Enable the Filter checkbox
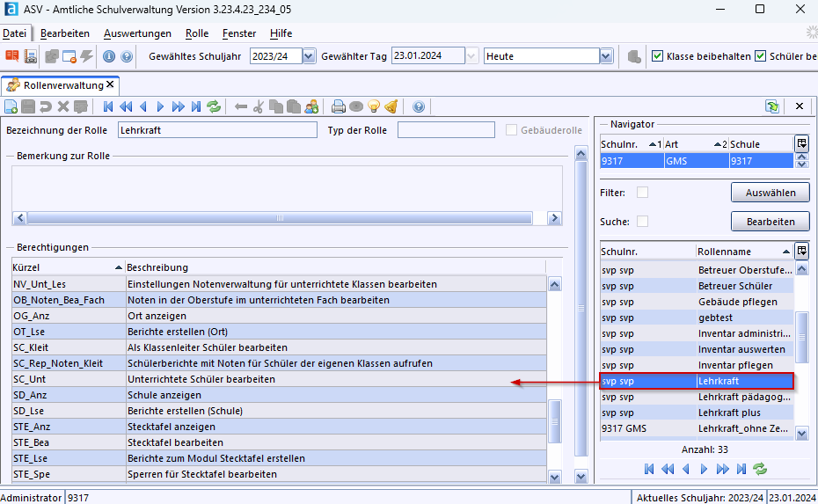Screen dimensions: 818x504 pyautogui.click(x=643, y=193)
